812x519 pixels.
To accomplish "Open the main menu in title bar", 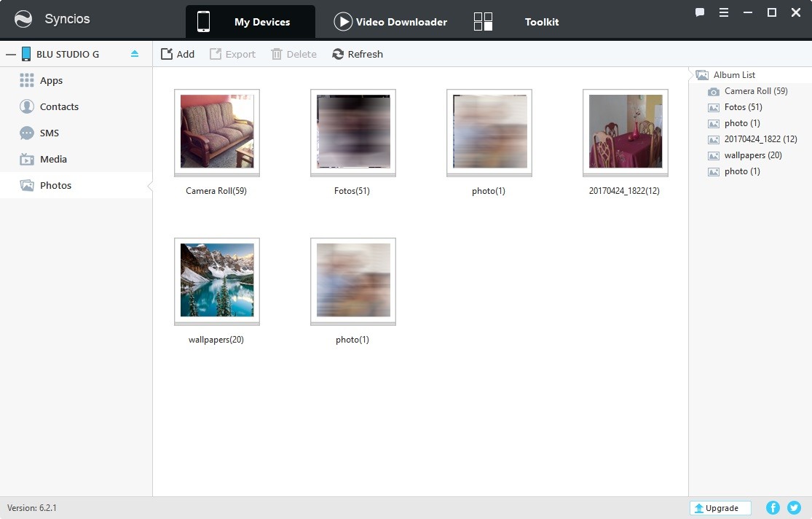I will [x=723, y=12].
